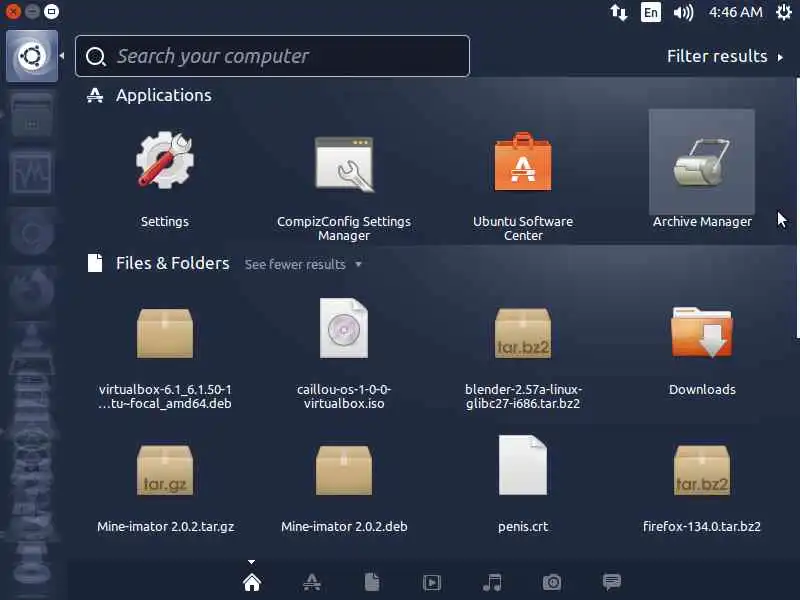
Task: Open System Monitor in the launcher
Action: 32,174
